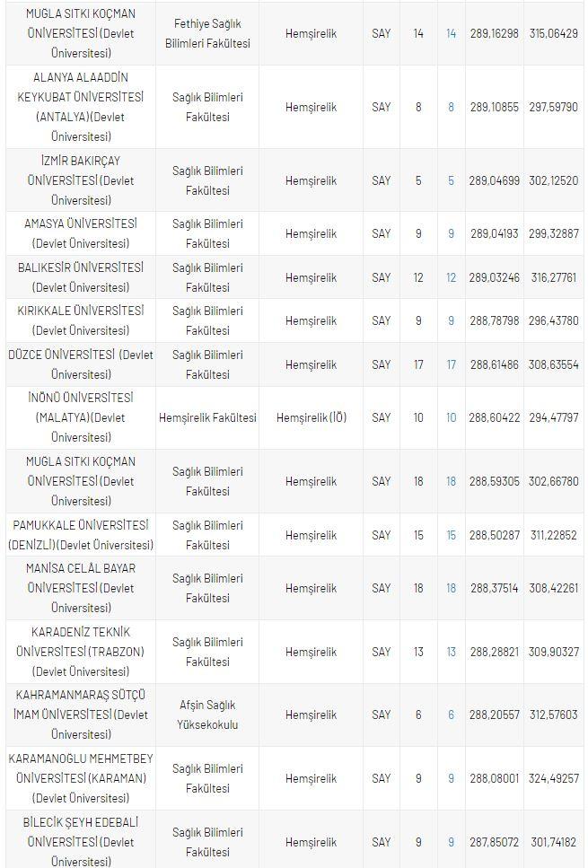The width and height of the screenshot is (588, 868).
Task: Click the blue number 13 link
Action: click(451, 652)
